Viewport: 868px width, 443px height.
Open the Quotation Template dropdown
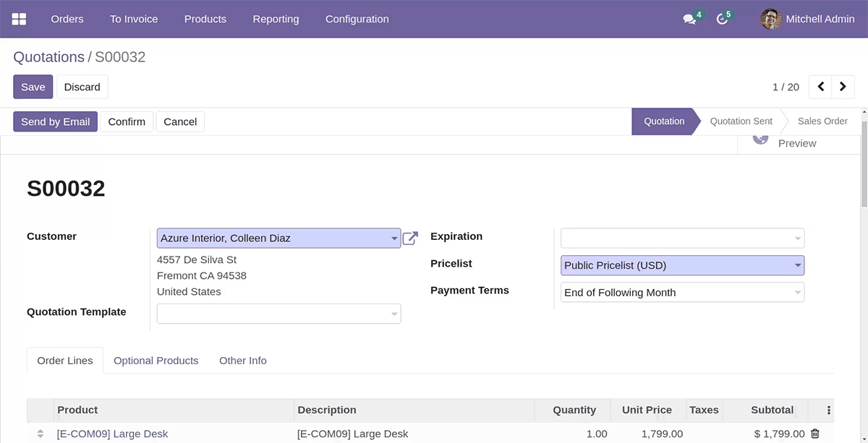click(394, 314)
